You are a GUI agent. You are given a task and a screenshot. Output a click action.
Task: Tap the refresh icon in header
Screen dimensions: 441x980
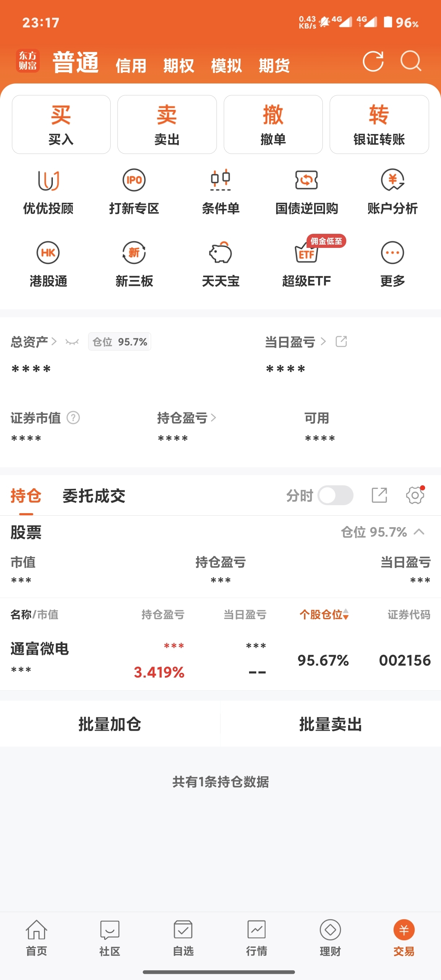(x=373, y=61)
